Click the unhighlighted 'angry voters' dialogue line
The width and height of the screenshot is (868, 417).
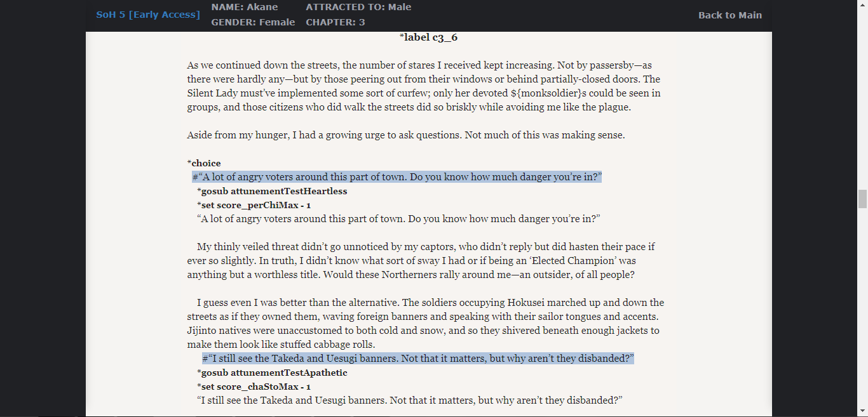(399, 219)
